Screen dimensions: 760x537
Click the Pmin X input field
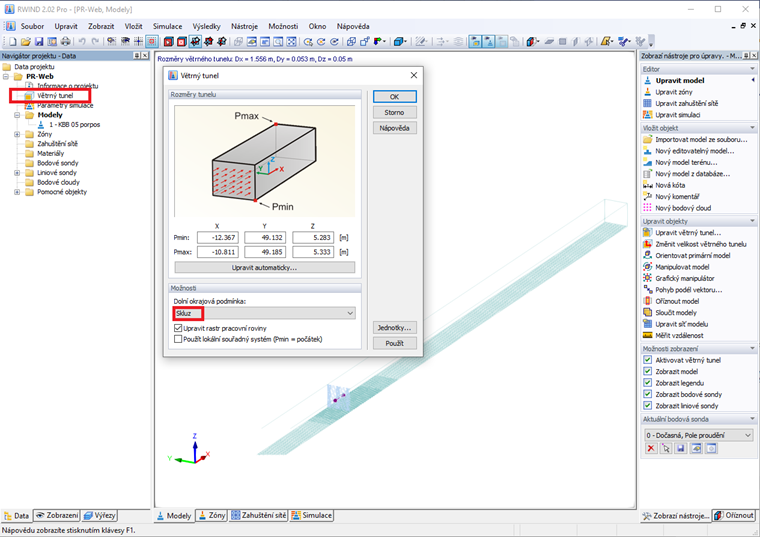[x=218, y=238]
